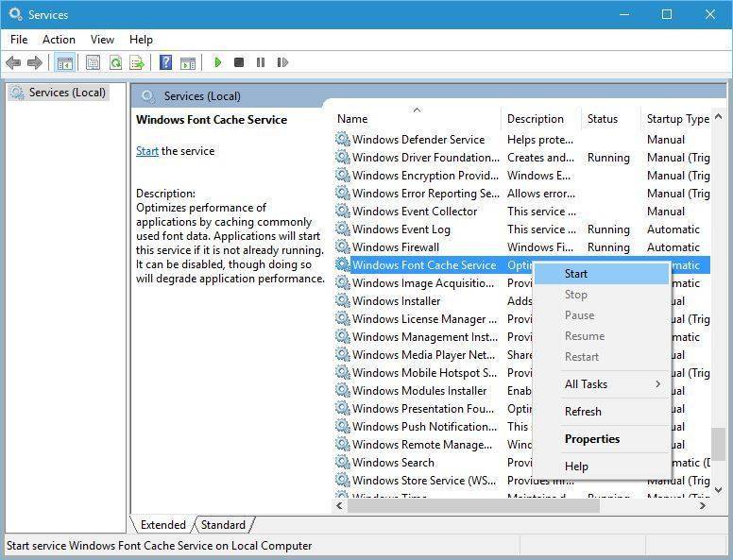Click gear icon beside Windows Event Collector
This screenshot has height=560, width=733.
point(343,211)
